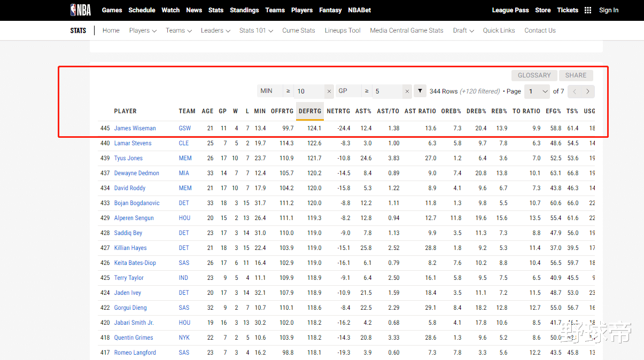
Task: Open the Lineups Tool tab
Action: coord(343,30)
